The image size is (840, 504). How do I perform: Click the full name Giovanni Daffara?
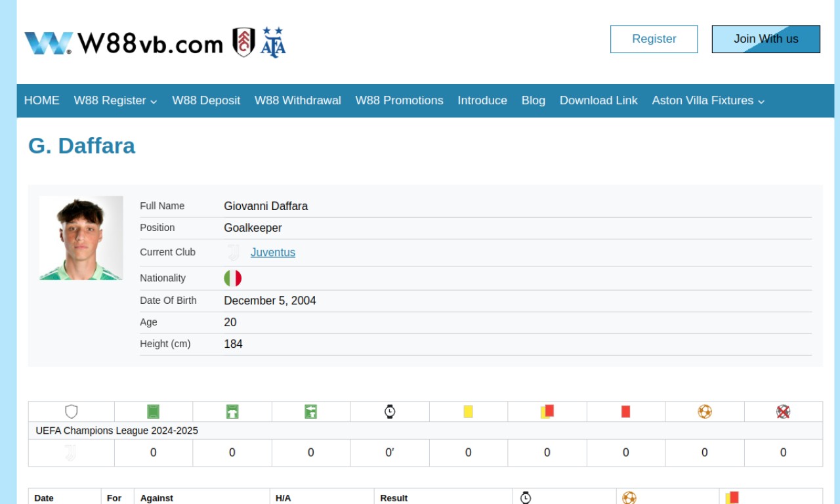pos(266,206)
